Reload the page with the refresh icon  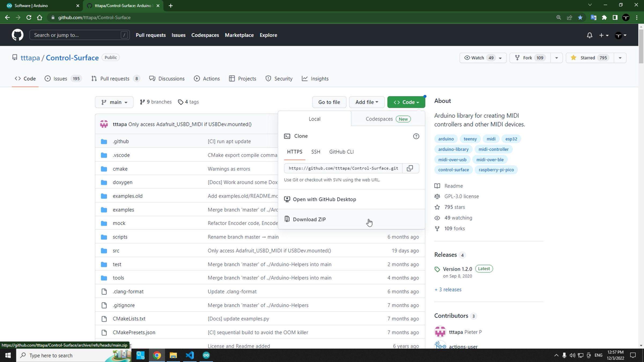pos(29,17)
